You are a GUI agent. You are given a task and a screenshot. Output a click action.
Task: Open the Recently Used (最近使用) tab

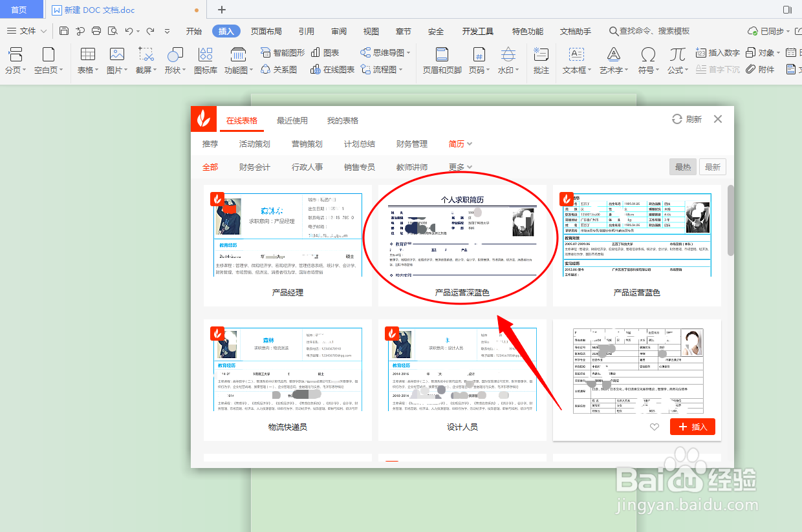292,120
